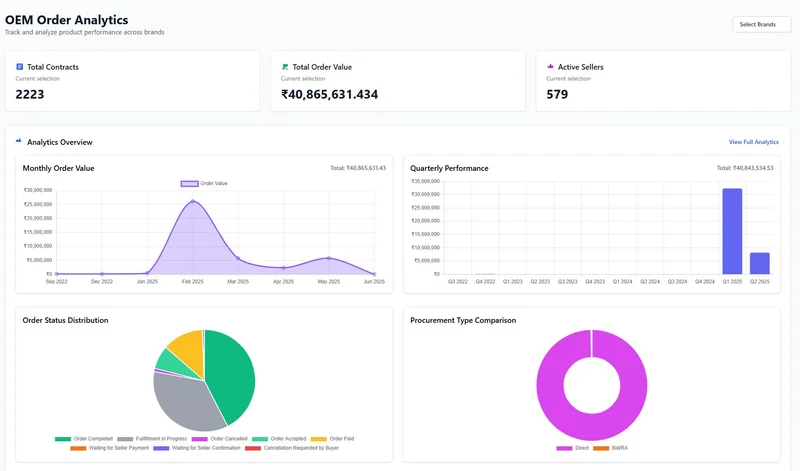The height and width of the screenshot is (471, 800).
Task: Click the Monthly Order Value title
Action: 58,168
